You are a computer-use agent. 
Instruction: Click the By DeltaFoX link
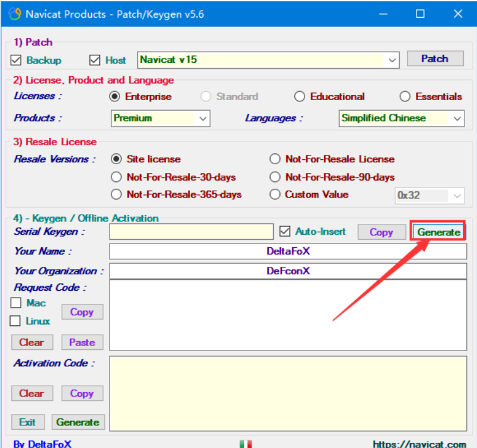click(42, 444)
